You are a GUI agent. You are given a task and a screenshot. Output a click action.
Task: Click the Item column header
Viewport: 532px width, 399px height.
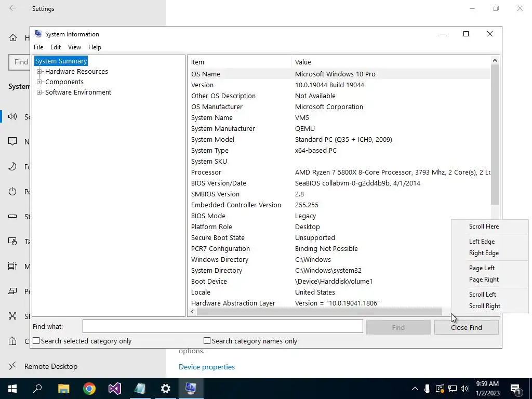coord(240,62)
